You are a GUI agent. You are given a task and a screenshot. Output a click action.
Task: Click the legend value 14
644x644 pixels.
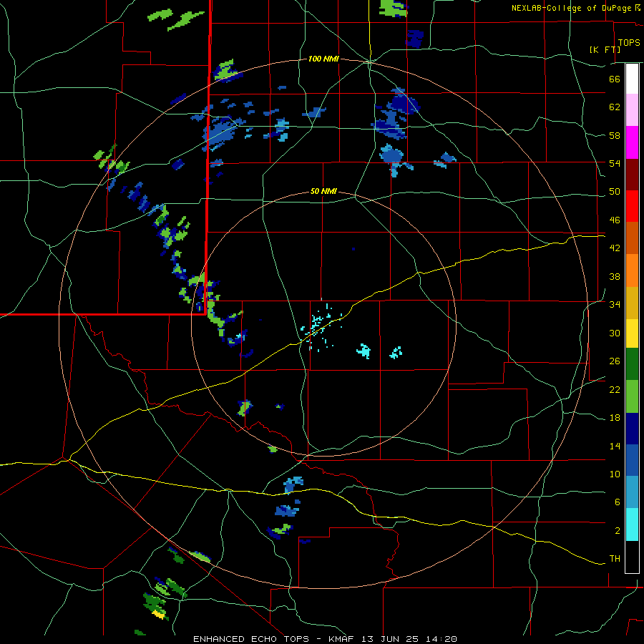point(615,446)
